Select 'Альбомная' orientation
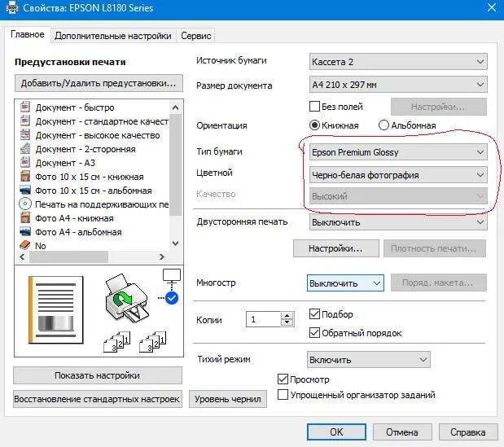Viewport: 504px width, 447px height. [x=383, y=125]
